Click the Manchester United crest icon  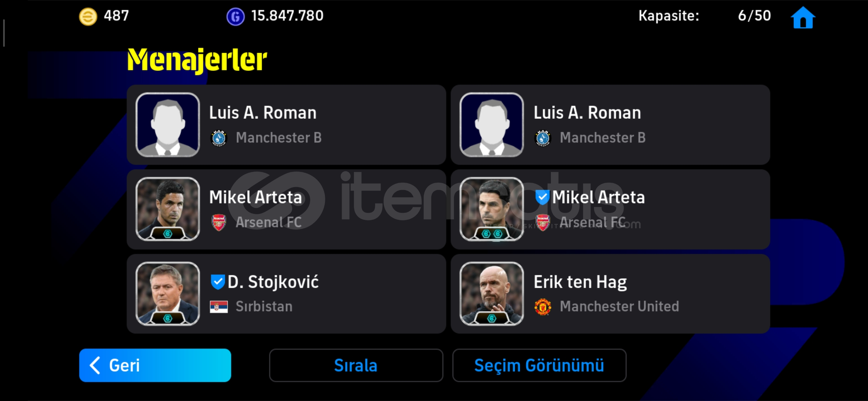[543, 307]
